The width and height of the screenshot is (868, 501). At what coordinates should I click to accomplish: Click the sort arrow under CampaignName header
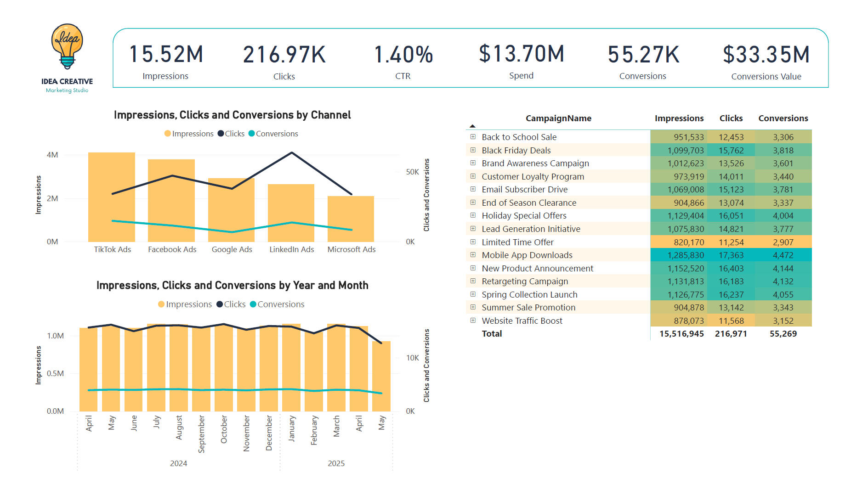(x=472, y=126)
